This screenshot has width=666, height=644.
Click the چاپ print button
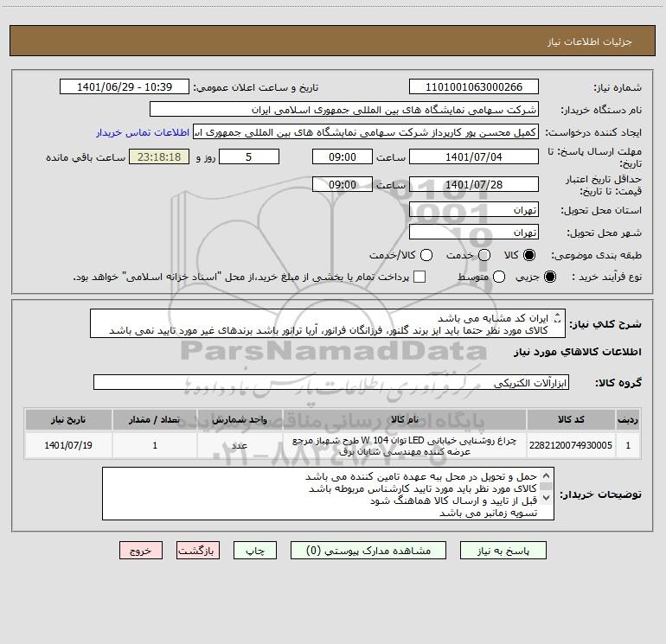click(x=255, y=551)
